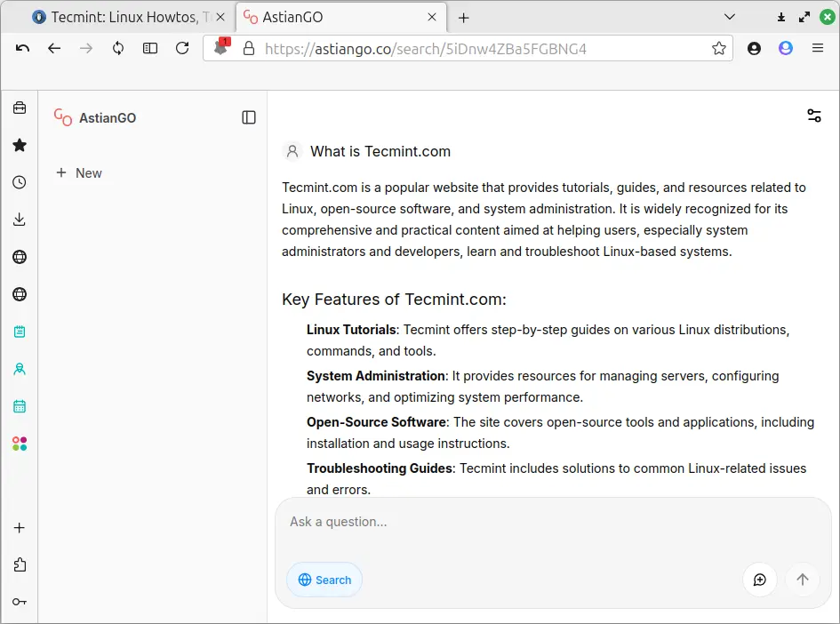Click the briefcase icon atop the sidebar
Screen dimensions: 840x624
(x=20, y=108)
